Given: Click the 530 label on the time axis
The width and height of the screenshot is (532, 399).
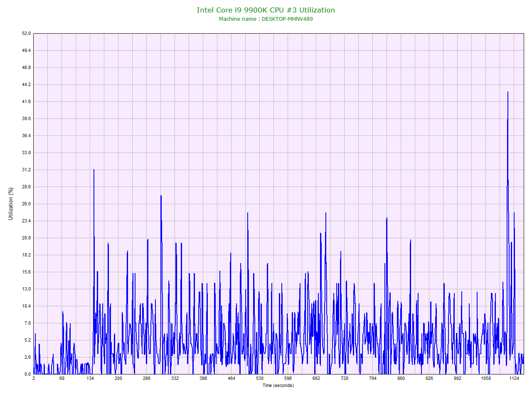Looking at the screenshot, I should (260, 378).
